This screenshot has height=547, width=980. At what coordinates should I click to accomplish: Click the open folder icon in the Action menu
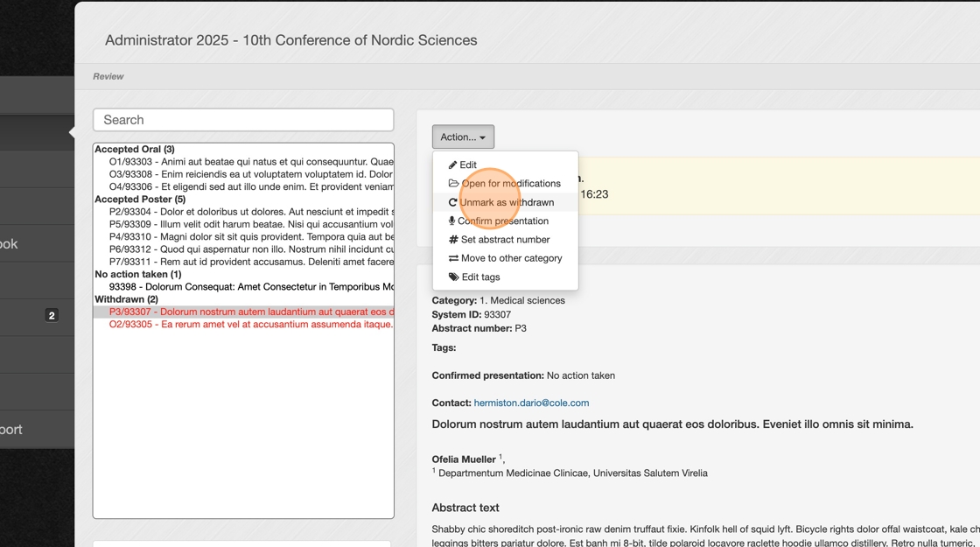pyautogui.click(x=454, y=183)
